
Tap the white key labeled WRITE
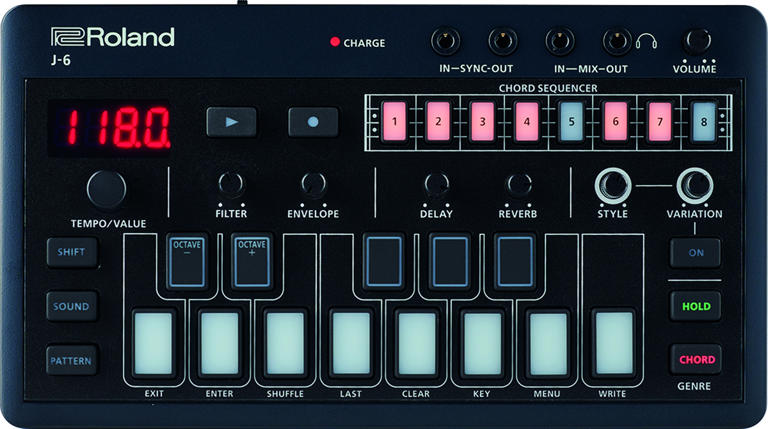[614, 343]
